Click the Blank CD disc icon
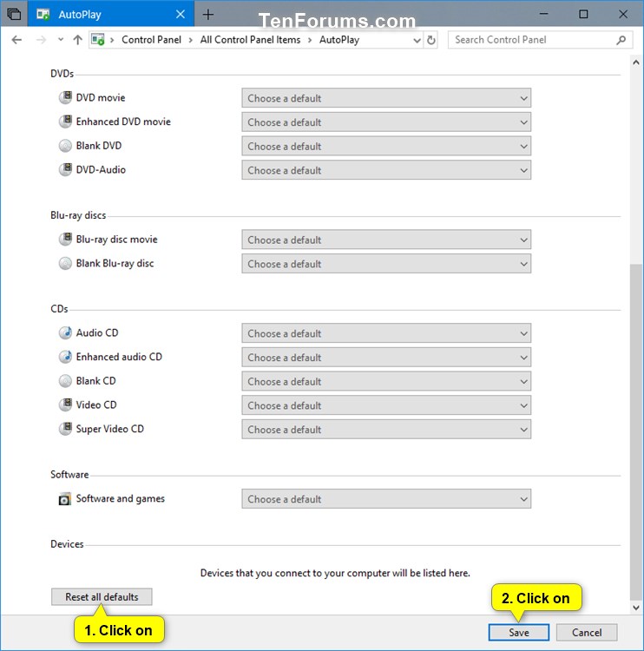 tap(65, 381)
